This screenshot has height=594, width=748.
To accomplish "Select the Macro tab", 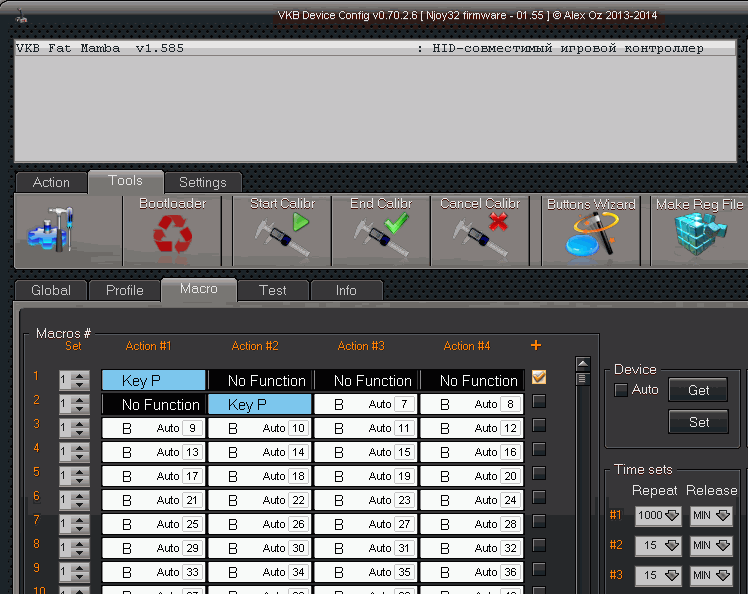I will tap(199, 289).
